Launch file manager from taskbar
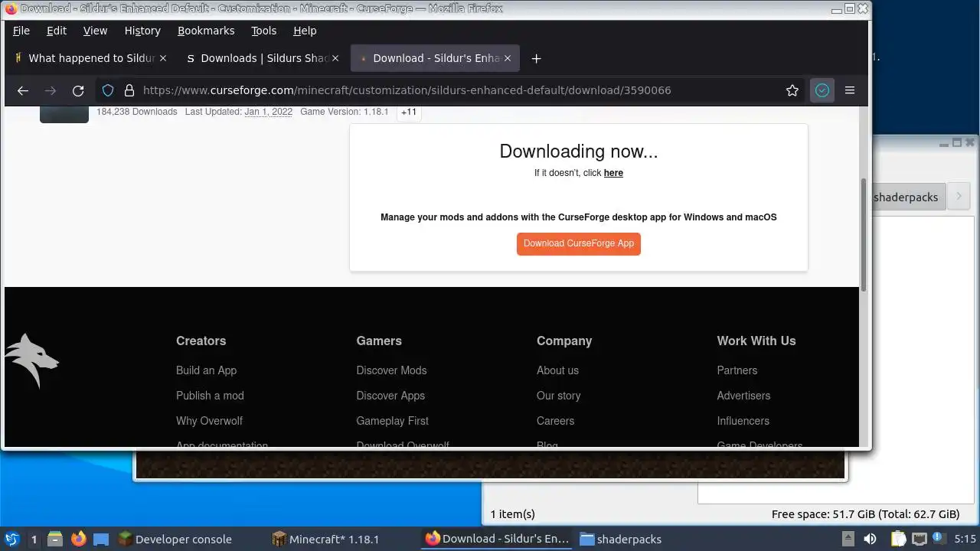The image size is (980, 551). (55, 539)
